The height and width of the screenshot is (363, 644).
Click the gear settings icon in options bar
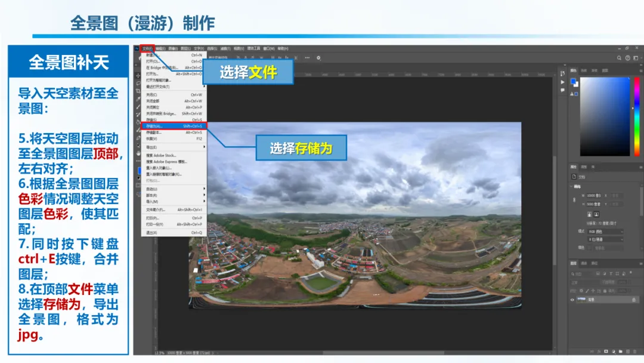coord(318,58)
